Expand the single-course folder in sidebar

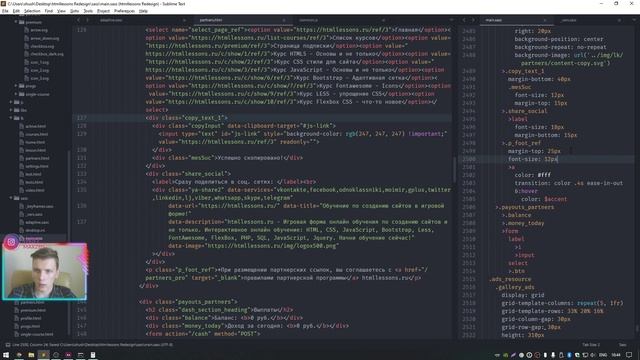tap(16, 94)
